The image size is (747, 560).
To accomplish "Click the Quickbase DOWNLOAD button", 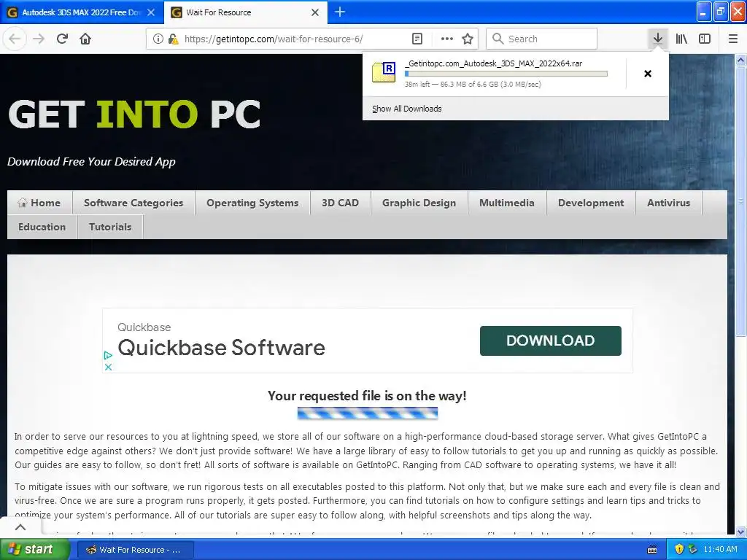I will click(550, 341).
